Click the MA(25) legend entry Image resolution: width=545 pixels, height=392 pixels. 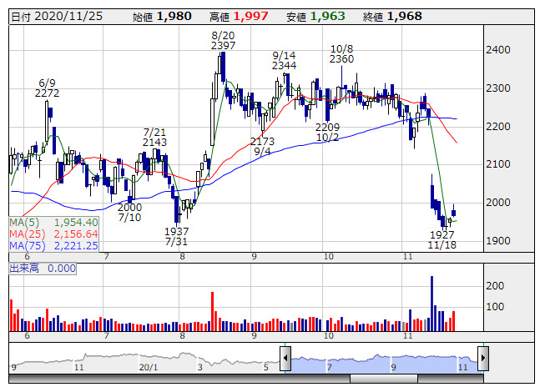point(54,234)
